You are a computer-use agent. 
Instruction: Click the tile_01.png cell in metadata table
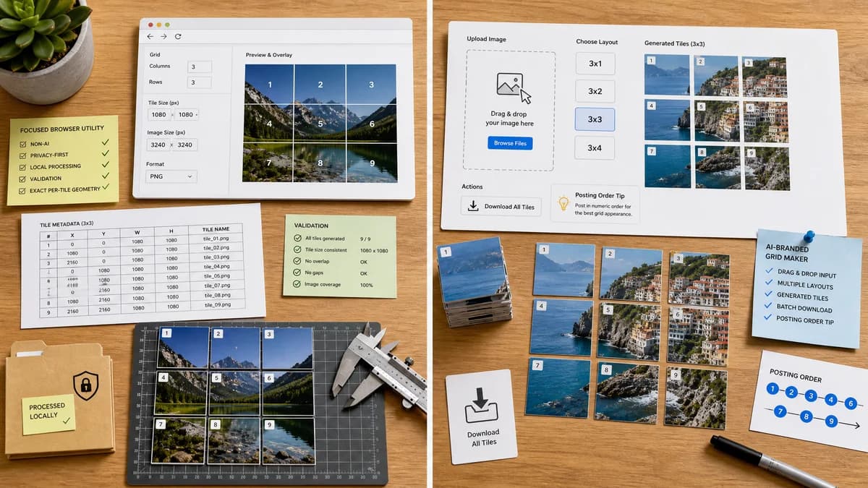[x=216, y=239]
